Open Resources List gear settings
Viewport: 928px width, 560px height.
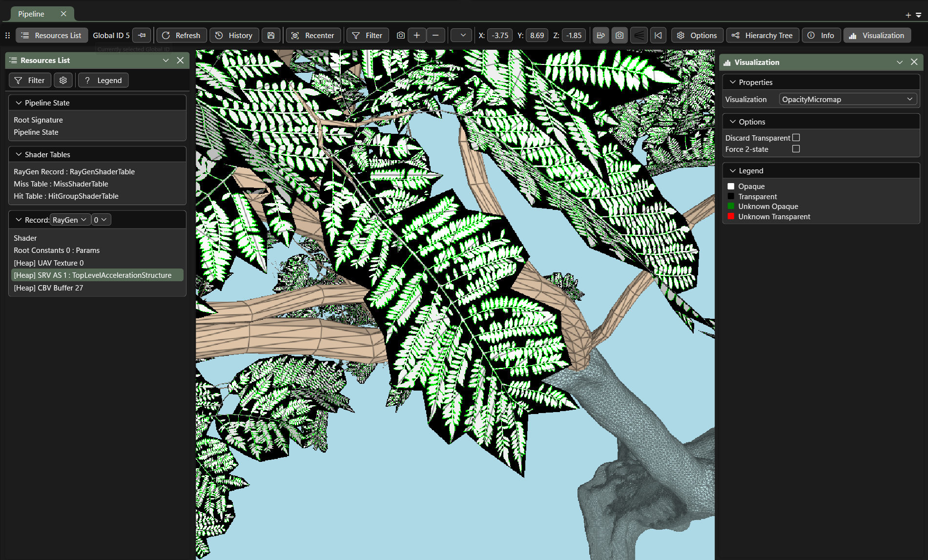tap(63, 80)
